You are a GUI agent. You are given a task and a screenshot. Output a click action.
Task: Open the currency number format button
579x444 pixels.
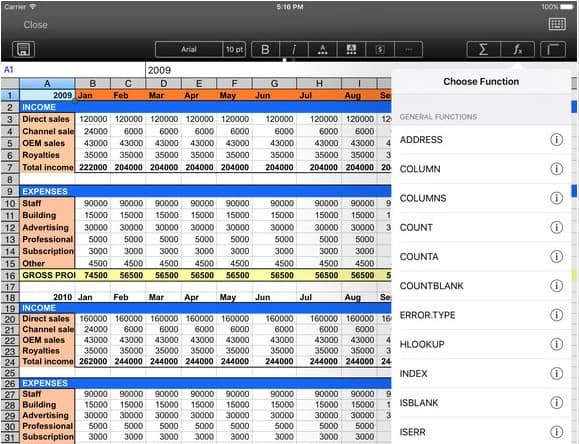[380, 49]
